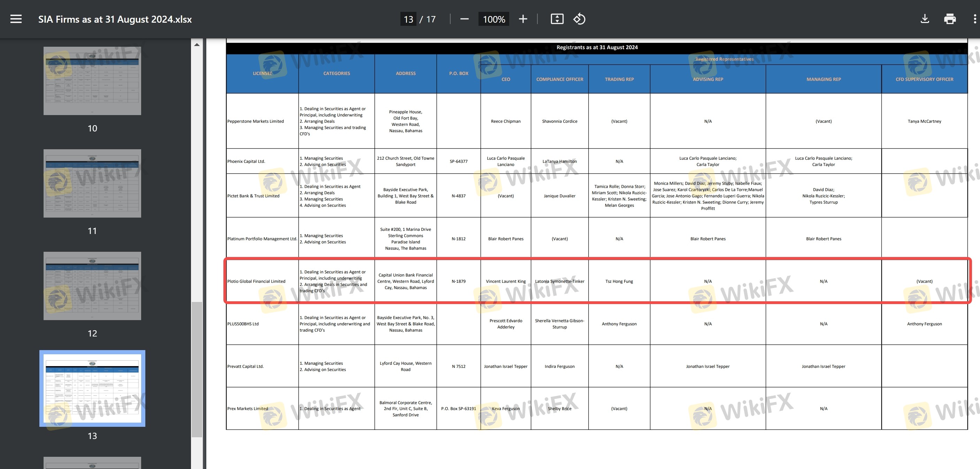Click the Plotio Global Financial Limited cell

coord(257,281)
